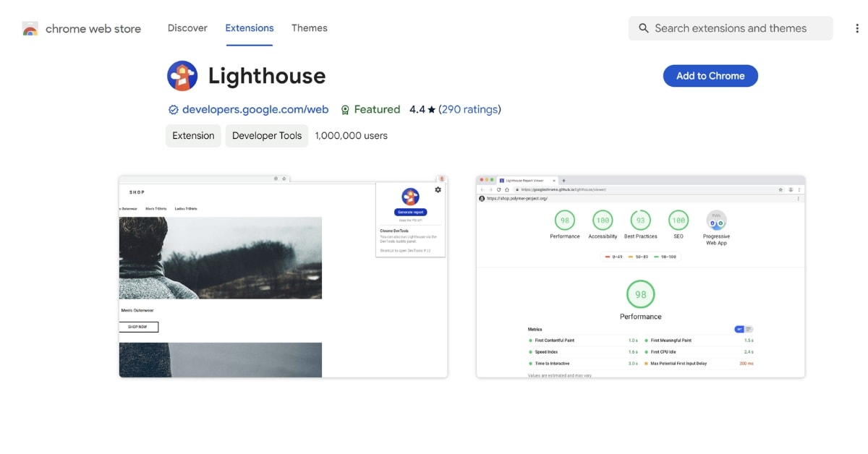868x454 pixels.
Task: Click the rating star icon
Action: (432, 110)
